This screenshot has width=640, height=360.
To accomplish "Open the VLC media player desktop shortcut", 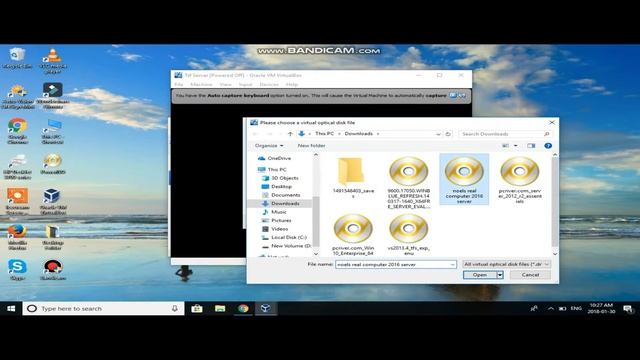I will coord(53,60).
